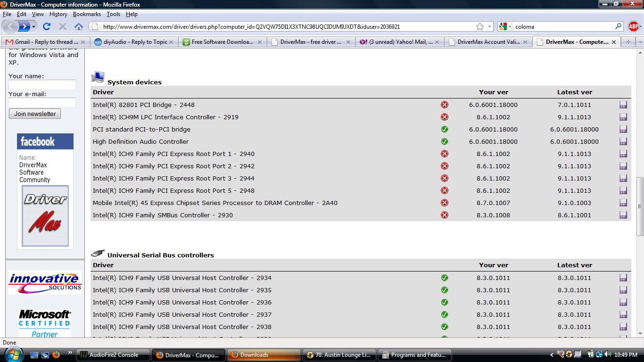Click save icon for USB Host Controller - 2934
The width and height of the screenshot is (644, 362).
(623, 278)
